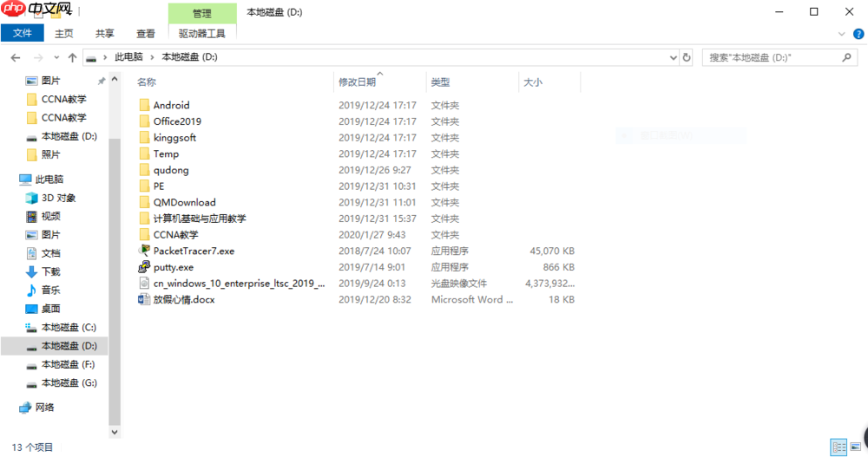Open the 文件 menu
The width and height of the screenshot is (868, 457).
click(23, 33)
